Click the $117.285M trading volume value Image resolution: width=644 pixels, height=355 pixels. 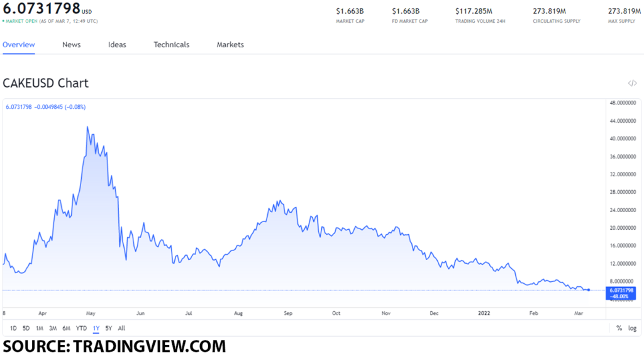coord(474,11)
